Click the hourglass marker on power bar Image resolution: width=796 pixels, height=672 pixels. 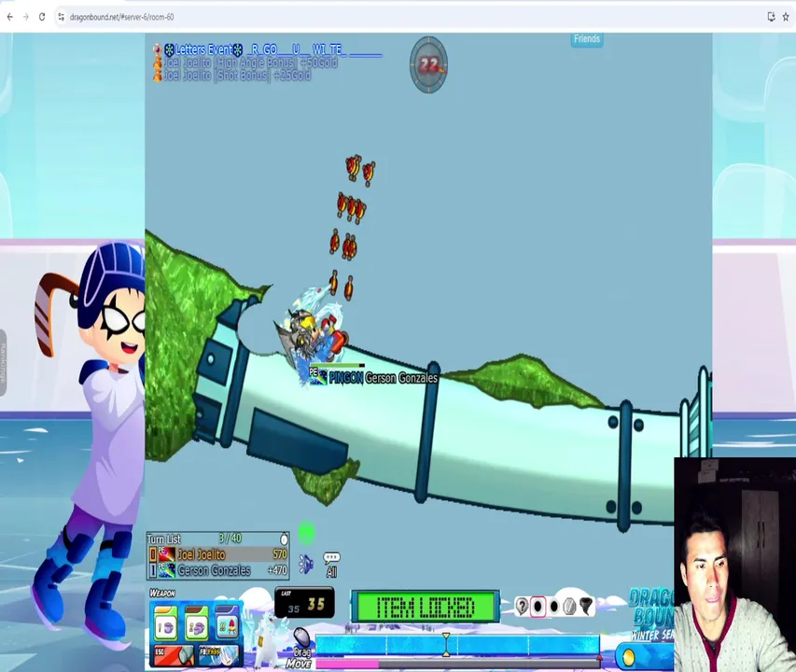click(446, 645)
